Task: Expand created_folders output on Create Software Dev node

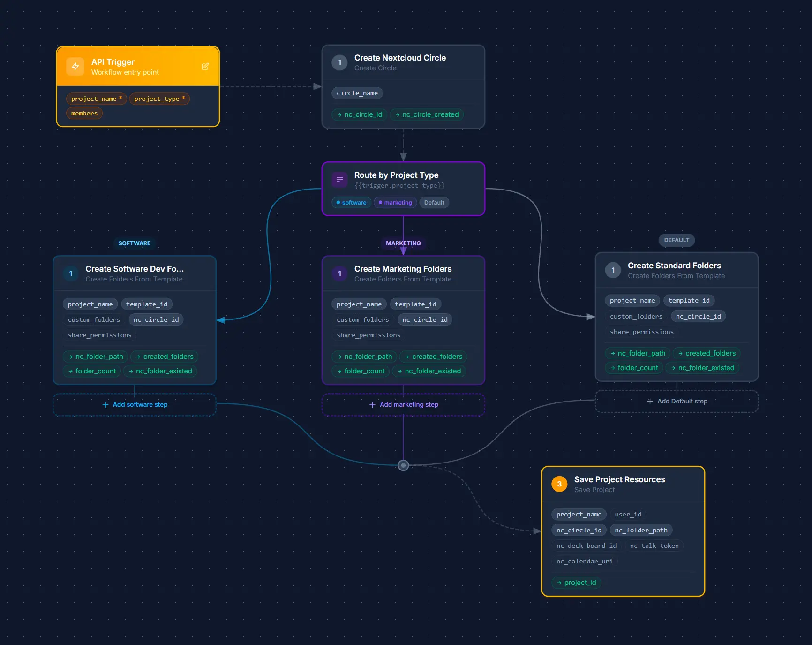Action: click(164, 357)
